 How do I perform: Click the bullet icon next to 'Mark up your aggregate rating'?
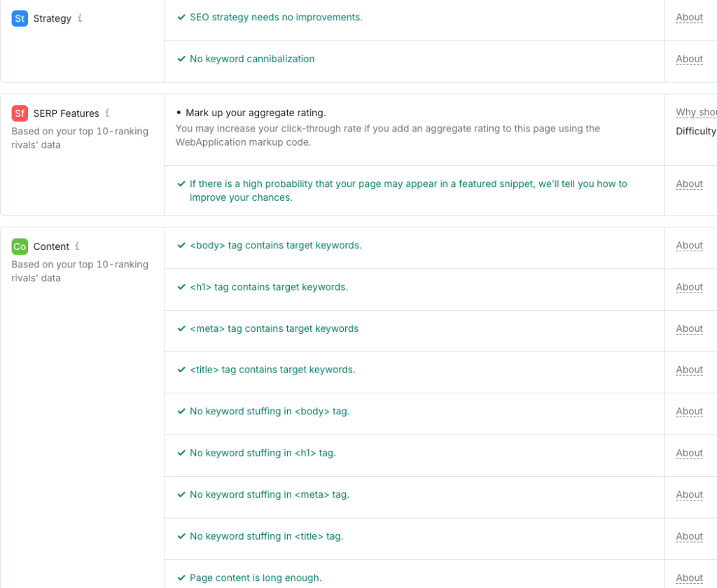(x=180, y=112)
